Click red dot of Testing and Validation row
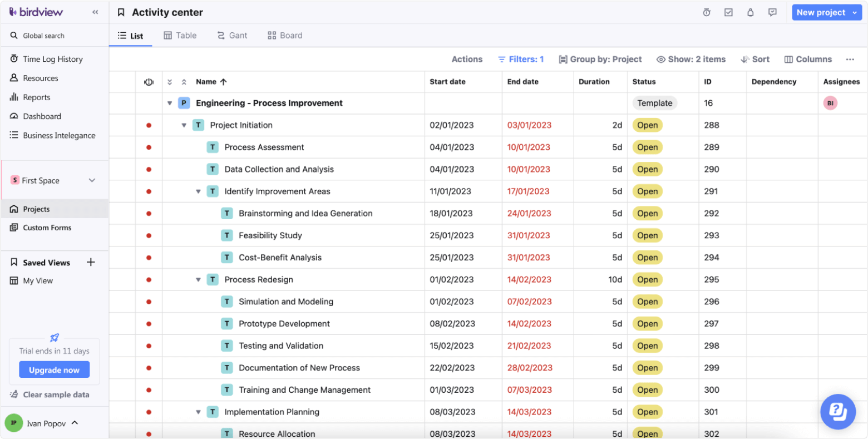Image resolution: width=868 pixels, height=439 pixels. [149, 346]
